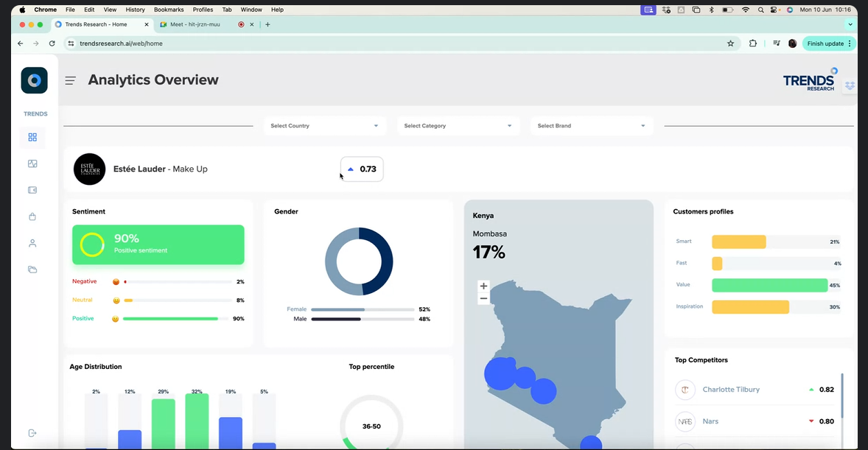Select Charlotte Tilbury in Top Competitors
Image resolution: width=868 pixels, height=450 pixels.
coord(730,390)
